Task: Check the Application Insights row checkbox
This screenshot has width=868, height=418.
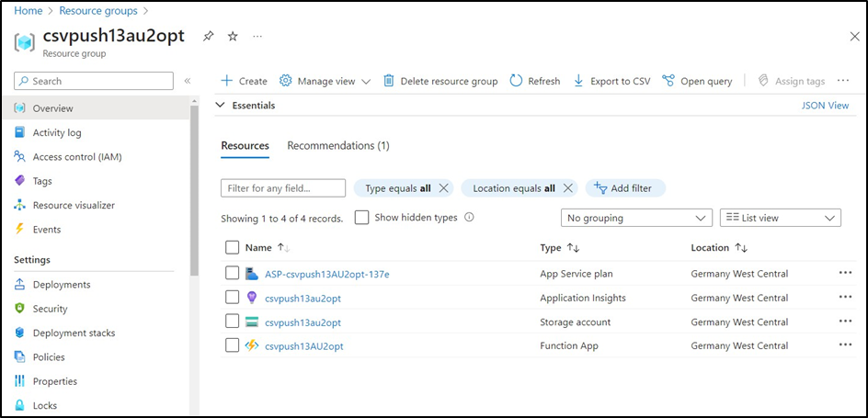Action: (x=233, y=298)
